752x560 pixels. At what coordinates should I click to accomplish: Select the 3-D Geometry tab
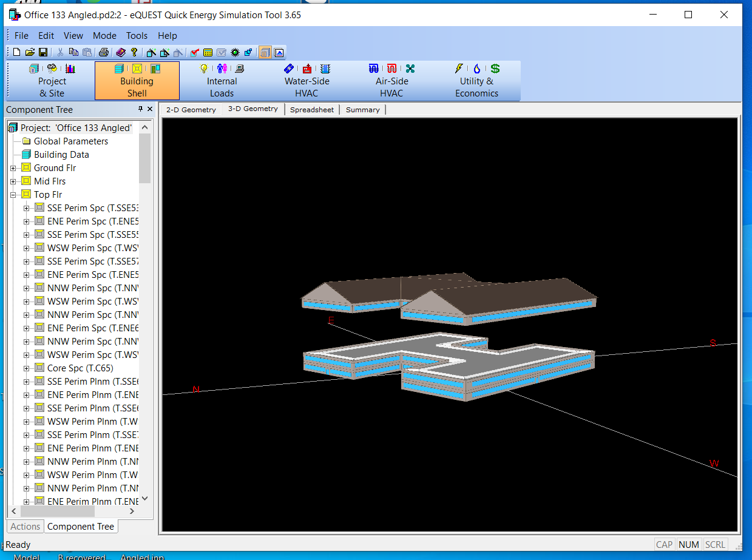(x=253, y=109)
